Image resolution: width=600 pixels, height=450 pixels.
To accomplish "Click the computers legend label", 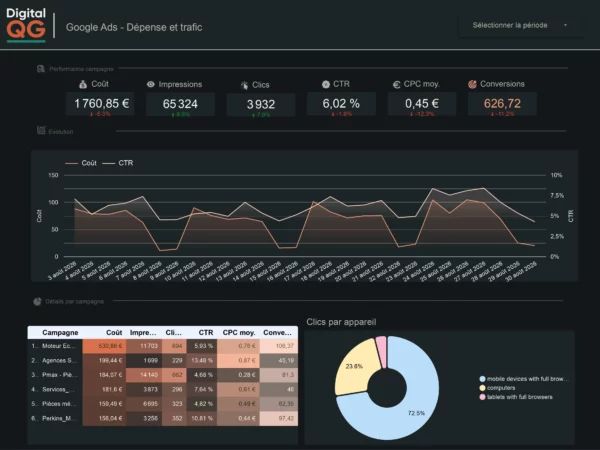I will tap(501, 388).
